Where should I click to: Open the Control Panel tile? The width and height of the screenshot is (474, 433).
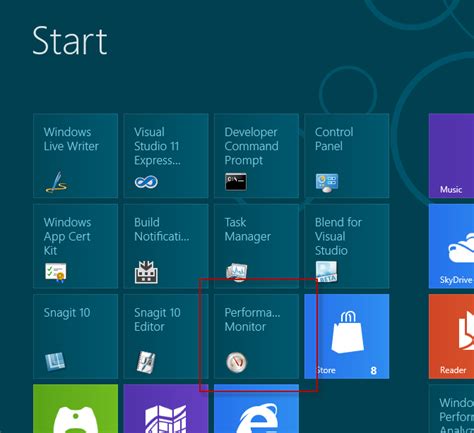[x=347, y=156]
